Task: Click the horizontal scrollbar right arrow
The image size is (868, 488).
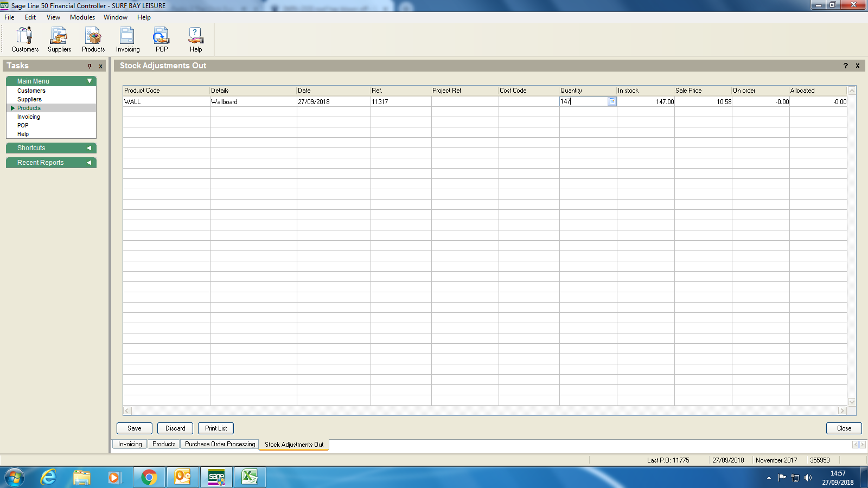Action: pyautogui.click(x=842, y=411)
